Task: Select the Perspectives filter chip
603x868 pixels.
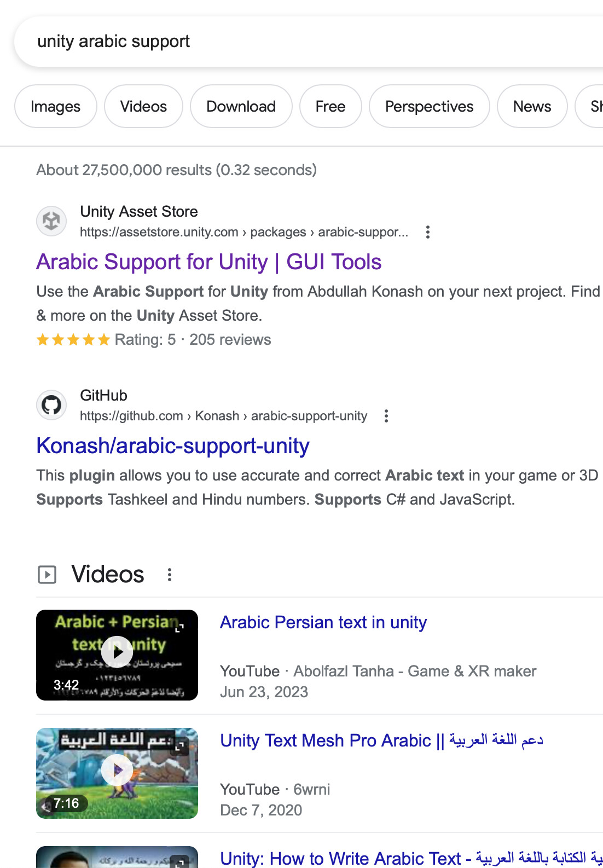Action: click(429, 106)
